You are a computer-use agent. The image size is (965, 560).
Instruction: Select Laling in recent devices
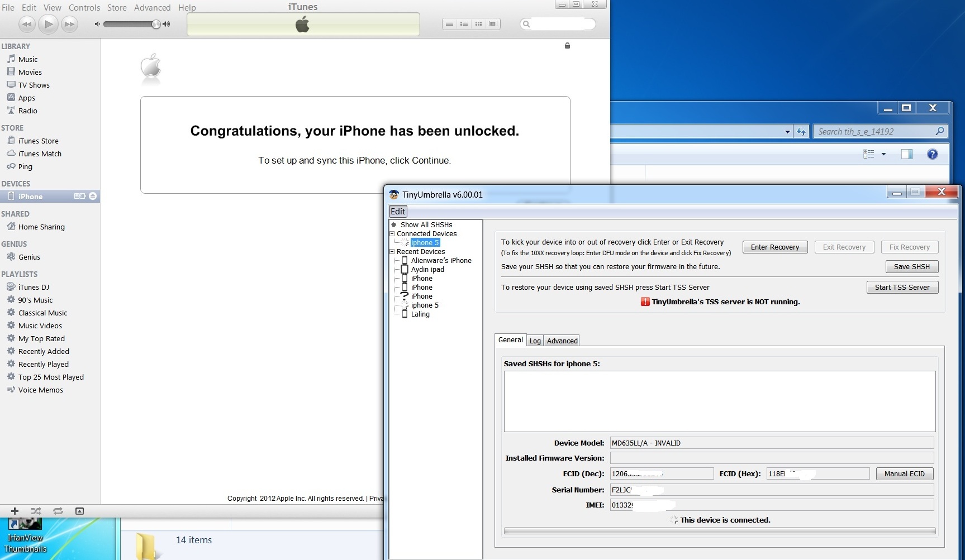(x=420, y=314)
